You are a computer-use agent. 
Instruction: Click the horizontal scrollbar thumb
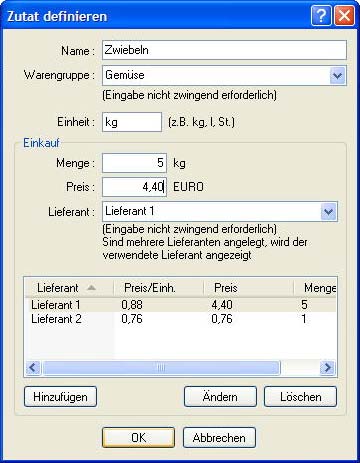[161, 368]
